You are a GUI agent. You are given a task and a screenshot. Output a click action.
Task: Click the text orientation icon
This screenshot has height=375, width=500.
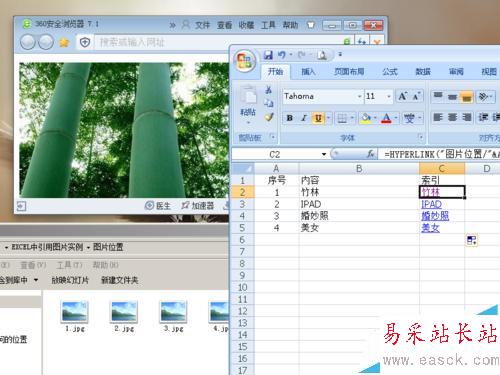pyautogui.click(x=482, y=96)
